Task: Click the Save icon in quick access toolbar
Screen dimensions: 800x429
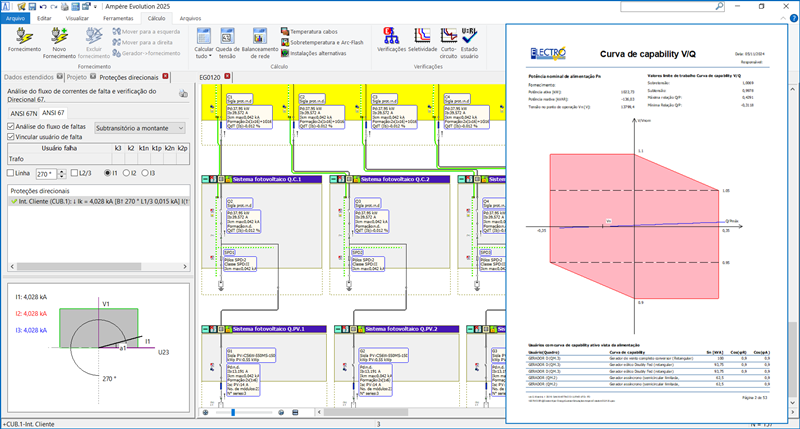Action: 32,7
